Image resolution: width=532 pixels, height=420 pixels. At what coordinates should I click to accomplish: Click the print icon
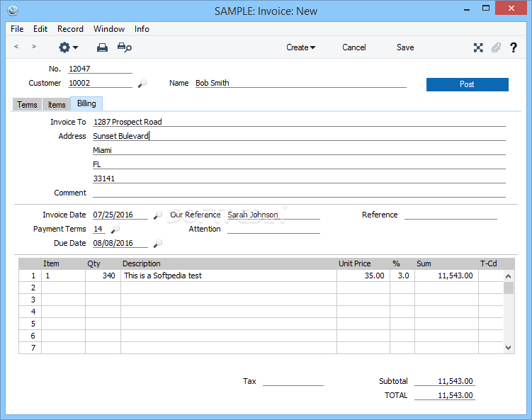(102, 47)
